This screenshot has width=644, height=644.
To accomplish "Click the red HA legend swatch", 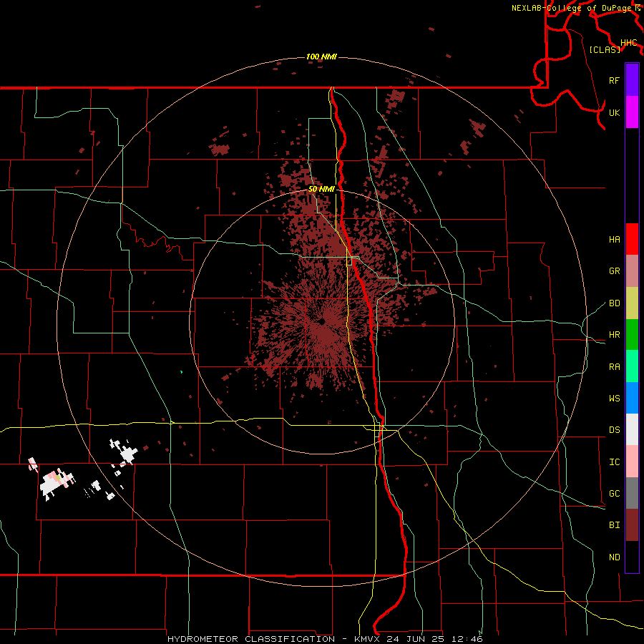I will tap(632, 239).
